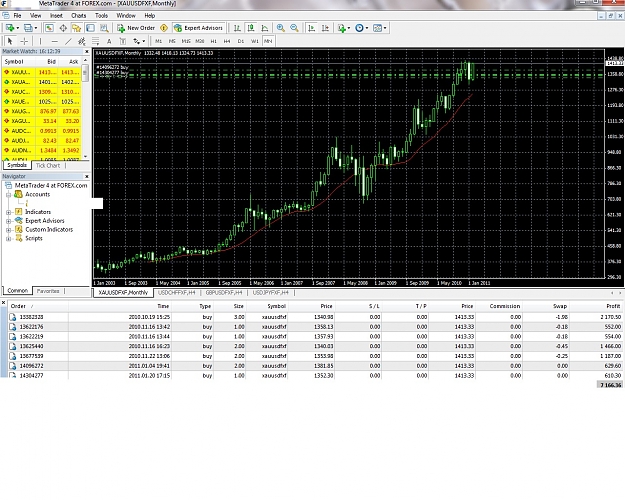Screen dimensions: 625x500
Task: Toggle the Terminal window button
Action: (x=90, y=28)
